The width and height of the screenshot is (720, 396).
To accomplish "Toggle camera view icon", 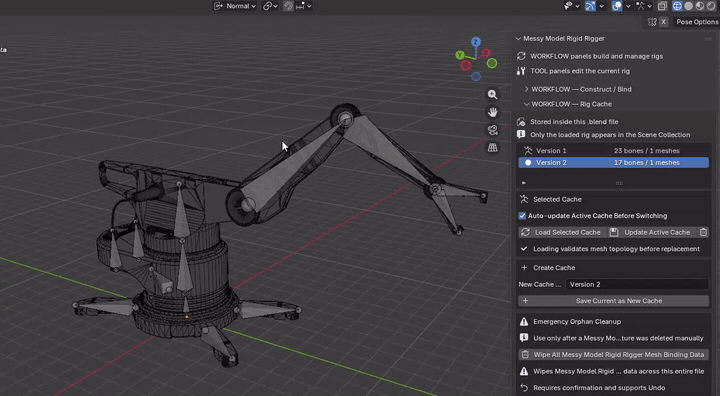I will (x=492, y=130).
